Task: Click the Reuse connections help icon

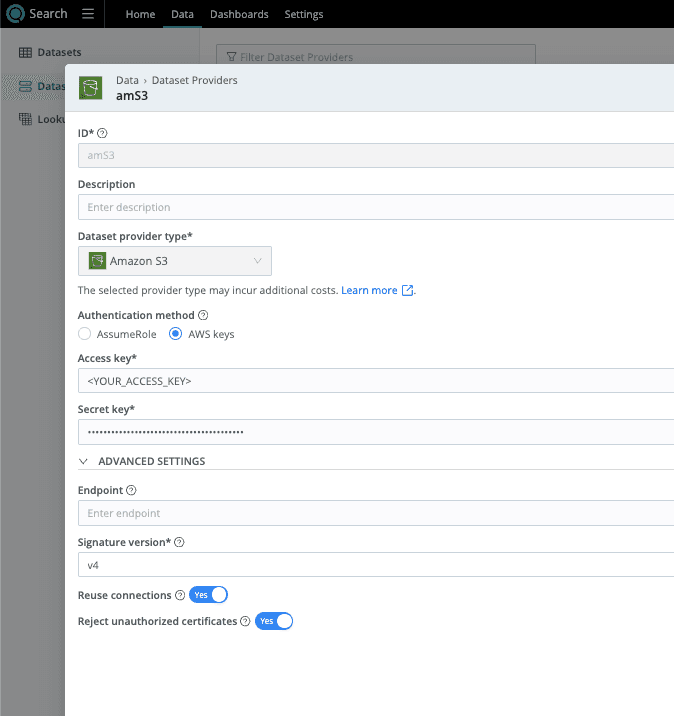Action: click(180, 595)
